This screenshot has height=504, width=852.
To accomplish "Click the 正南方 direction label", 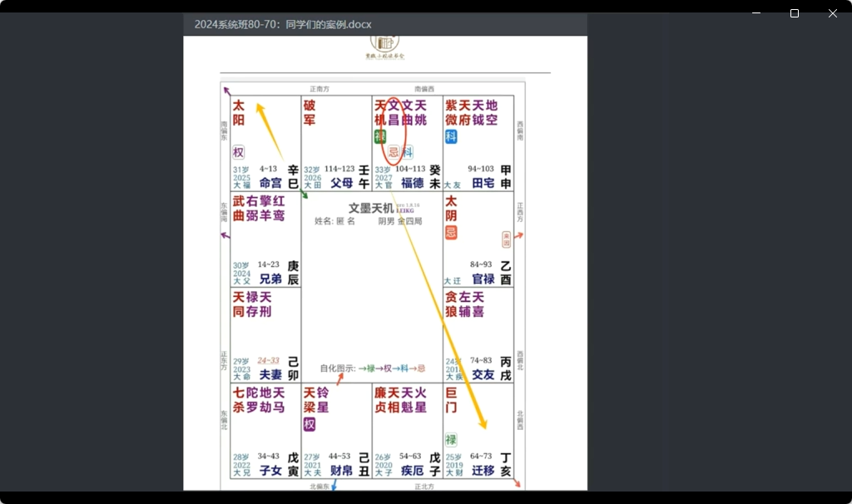I will click(x=319, y=88).
